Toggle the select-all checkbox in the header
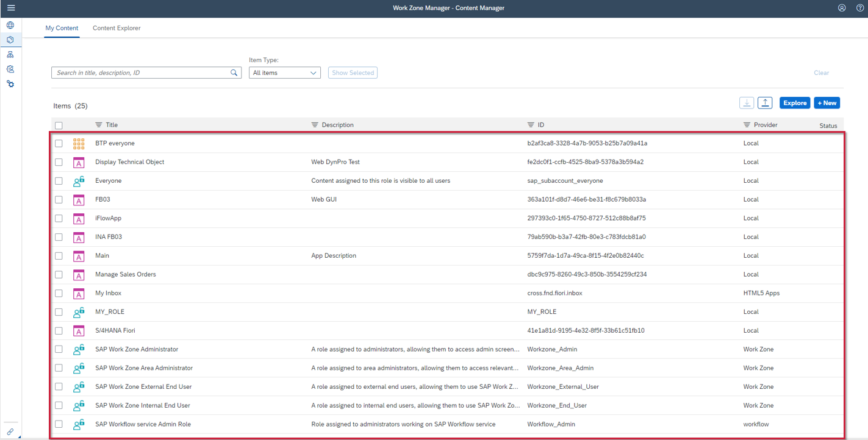 (x=59, y=126)
